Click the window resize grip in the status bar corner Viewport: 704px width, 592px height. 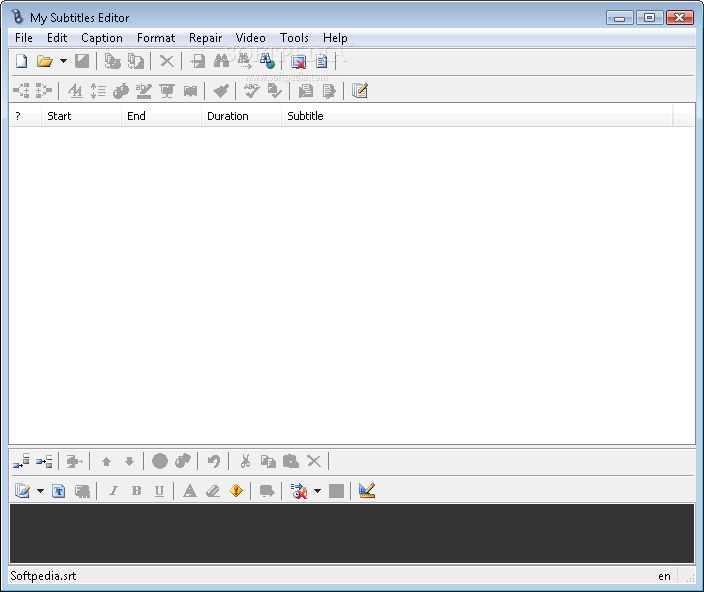click(690, 579)
